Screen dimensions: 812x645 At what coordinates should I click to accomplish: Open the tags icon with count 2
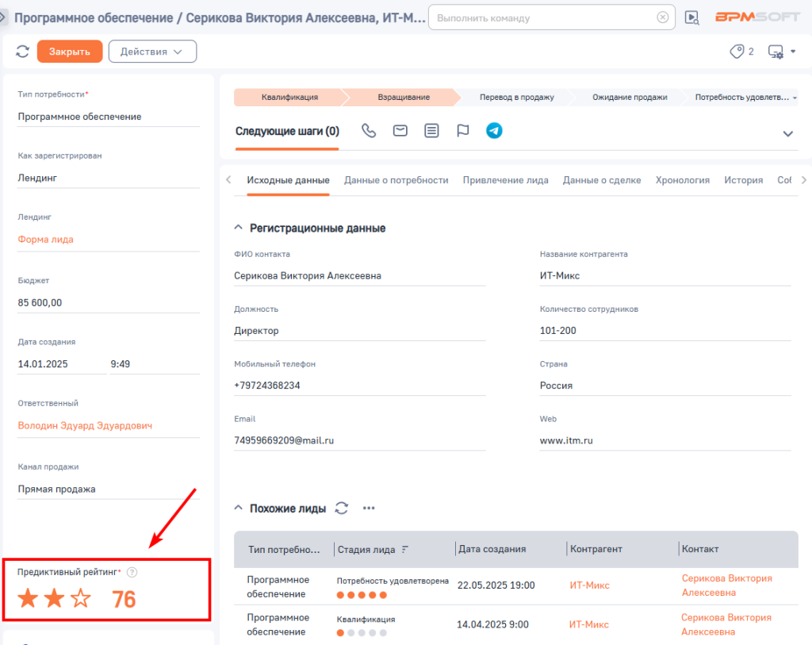(741, 52)
